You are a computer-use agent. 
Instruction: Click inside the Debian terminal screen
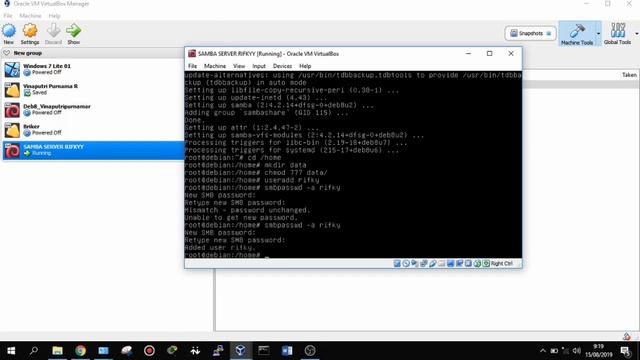click(353, 164)
